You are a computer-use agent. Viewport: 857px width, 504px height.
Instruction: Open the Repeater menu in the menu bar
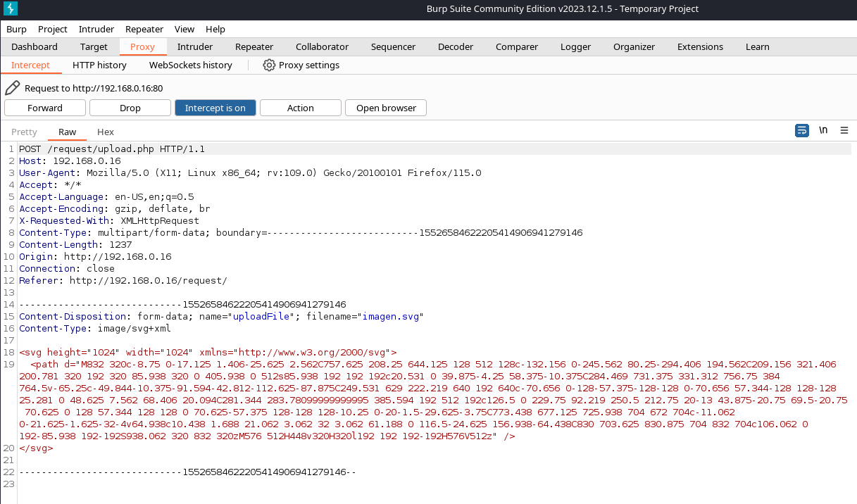coord(144,29)
